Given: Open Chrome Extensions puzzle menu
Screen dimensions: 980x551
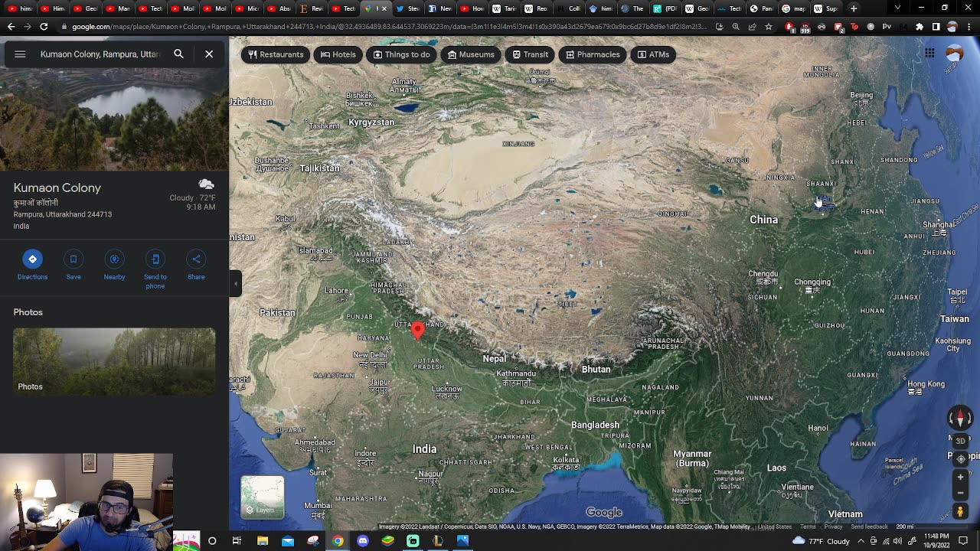Looking at the screenshot, I should pos(920,27).
